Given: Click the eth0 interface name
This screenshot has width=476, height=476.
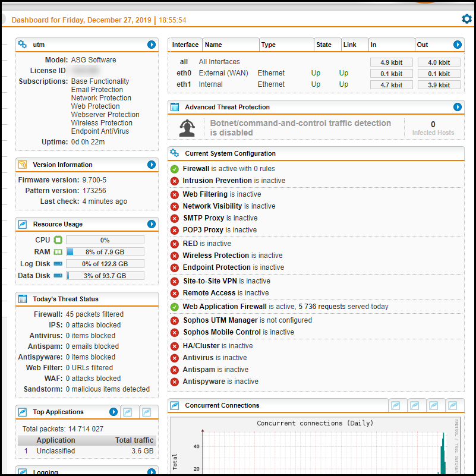Looking at the screenshot, I should pyautogui.click(x=184, y=73).
